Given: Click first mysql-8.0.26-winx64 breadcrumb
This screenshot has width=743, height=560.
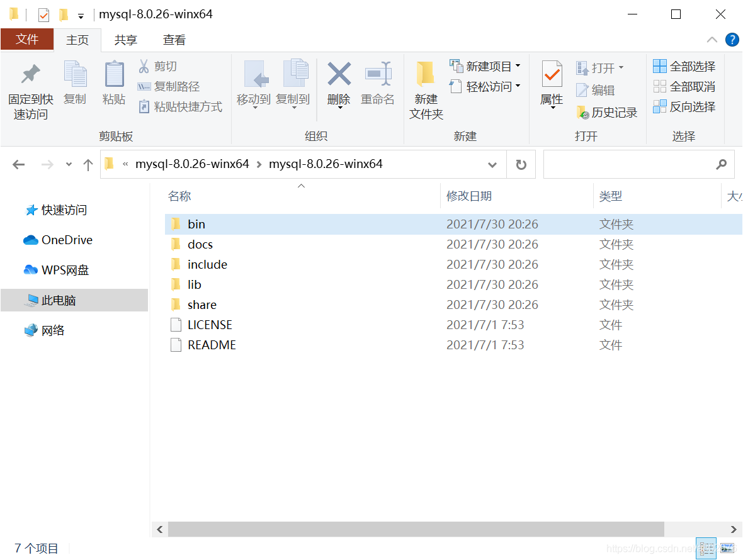Looking at the screenshot, I should coord(192,164).
